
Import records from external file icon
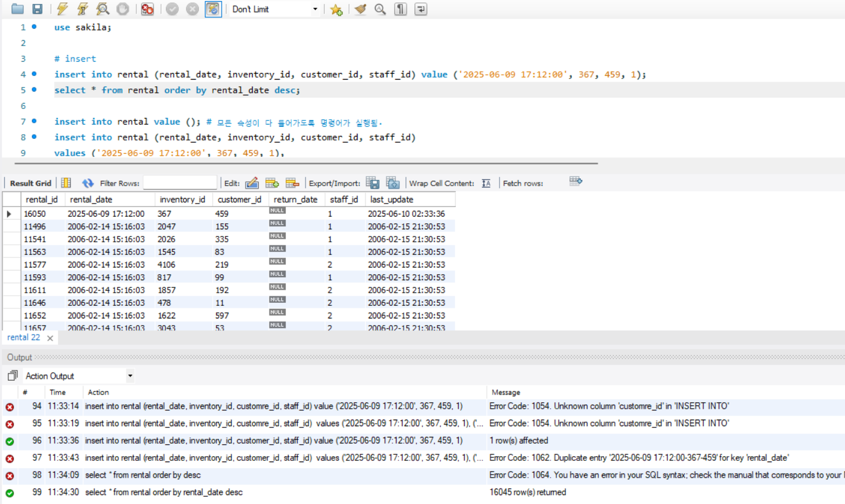click(x=393, y=183)
